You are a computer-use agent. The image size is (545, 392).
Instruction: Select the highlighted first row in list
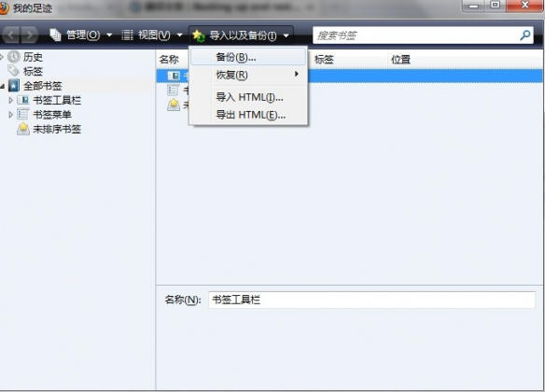[350, 76]
